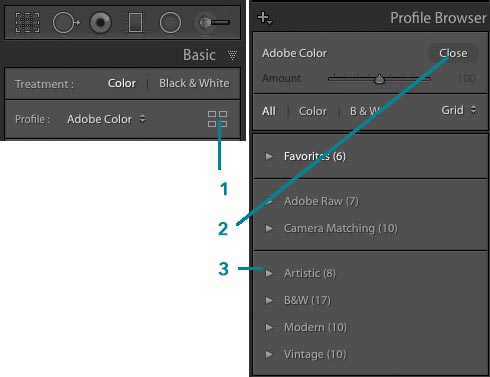Click the profile Amount slider handle
This screenshot has width=490, height=377.
[x=379, y=79]
